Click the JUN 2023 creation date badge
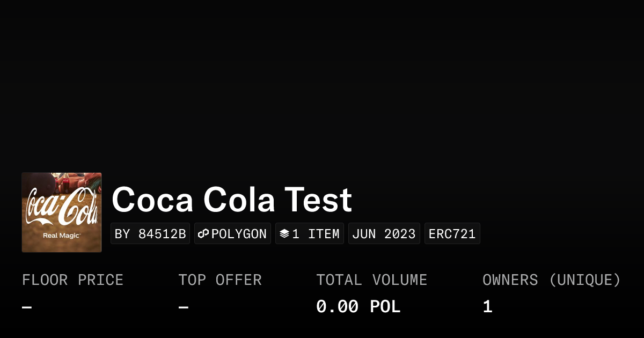The width and height of the screenshot is (644, 338). [384, 234]
